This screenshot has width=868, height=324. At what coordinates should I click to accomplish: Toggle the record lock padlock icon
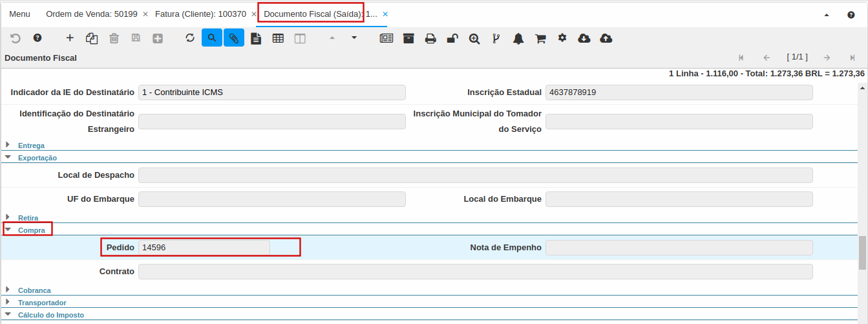pos(452,38)
